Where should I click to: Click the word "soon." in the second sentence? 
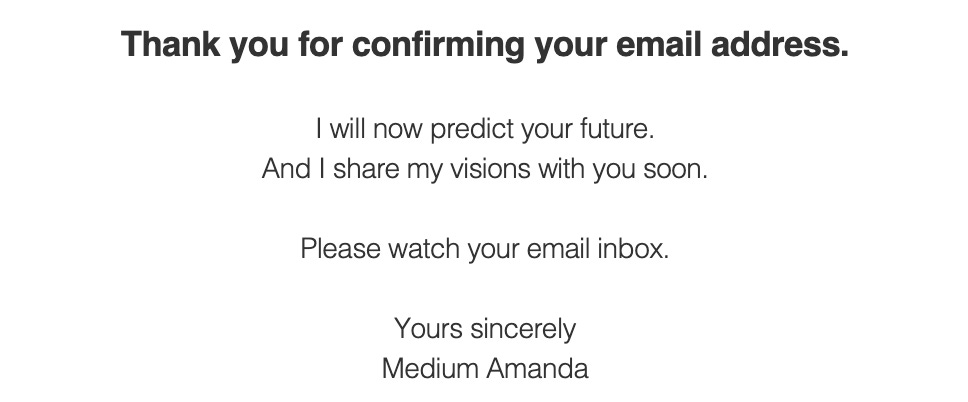(x=675, y=170)
